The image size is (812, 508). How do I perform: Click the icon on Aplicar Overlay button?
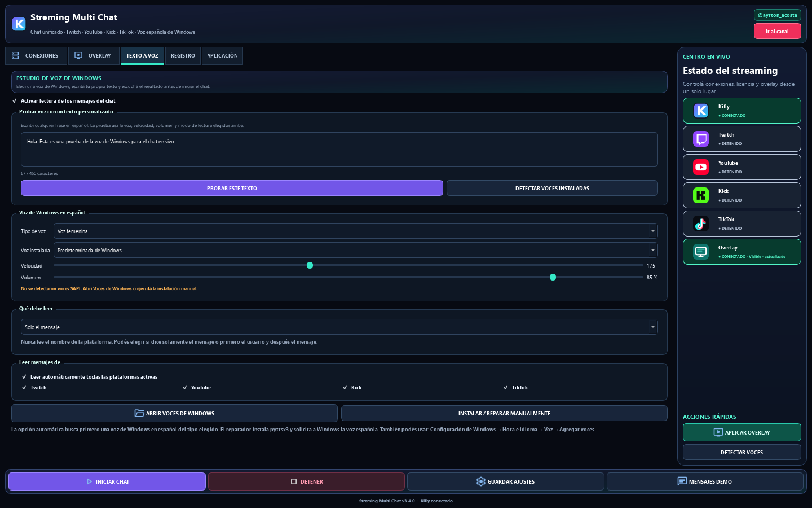pyautogui.click(x=718, y=433)
